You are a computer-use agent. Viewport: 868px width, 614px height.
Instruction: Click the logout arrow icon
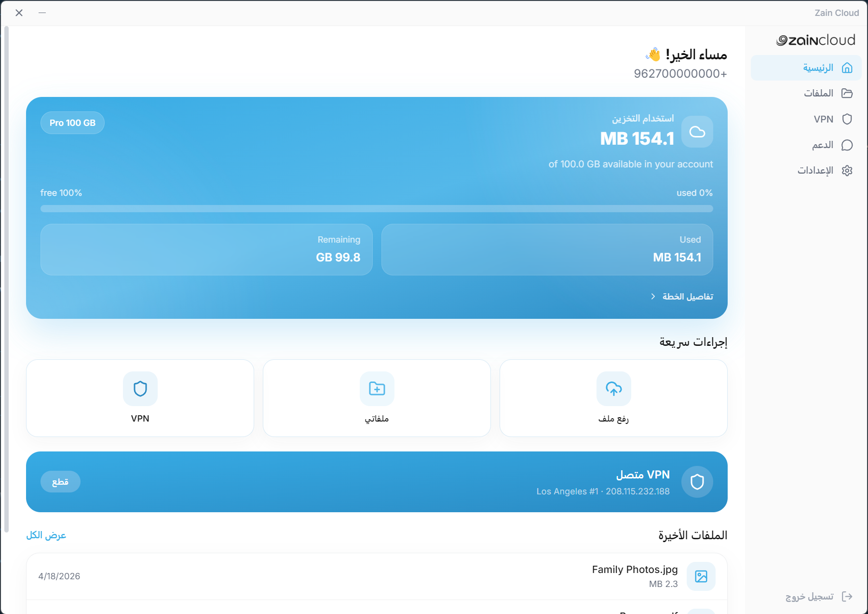847,597
